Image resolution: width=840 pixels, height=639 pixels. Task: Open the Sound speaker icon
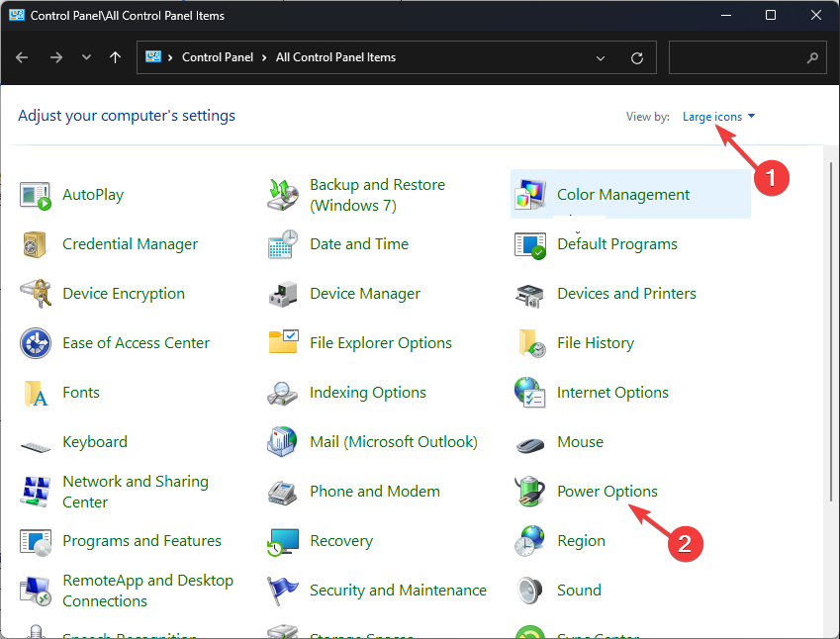pyautogui.click(x=530, y=591)
